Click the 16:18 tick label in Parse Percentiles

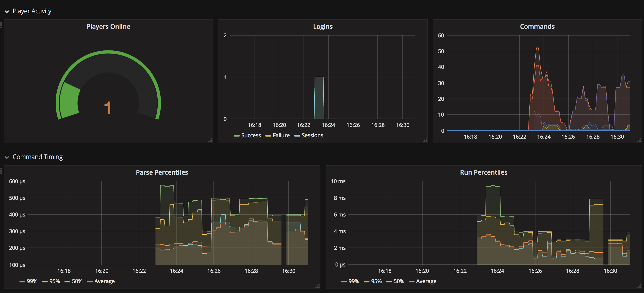click(x=64, y=271)
